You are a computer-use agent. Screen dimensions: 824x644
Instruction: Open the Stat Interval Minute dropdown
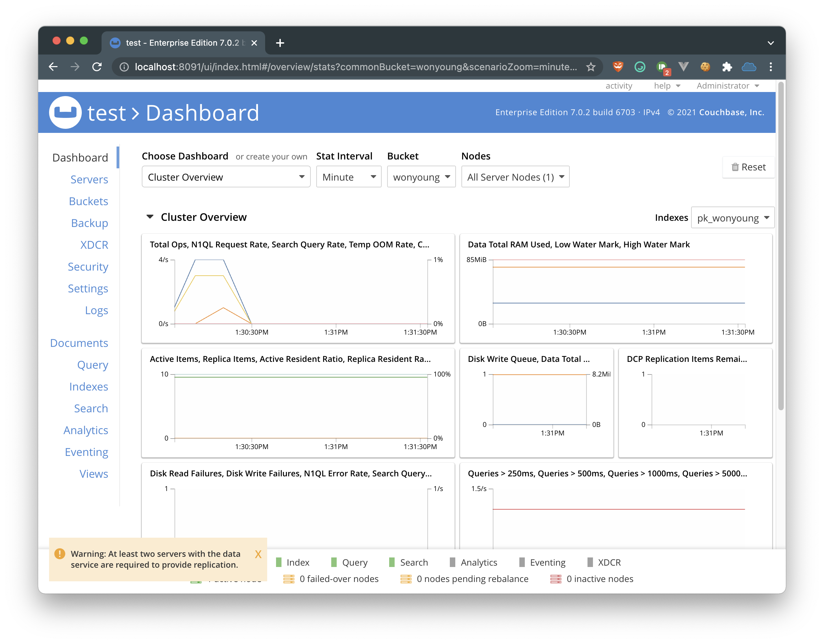point(348,177)
